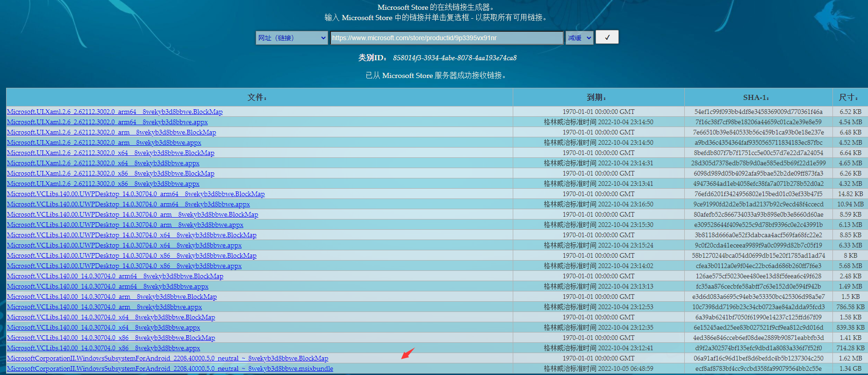
Task: Open VCLibs.140.00 arm64 BlockMap link
Action: (x=115, y=276)
